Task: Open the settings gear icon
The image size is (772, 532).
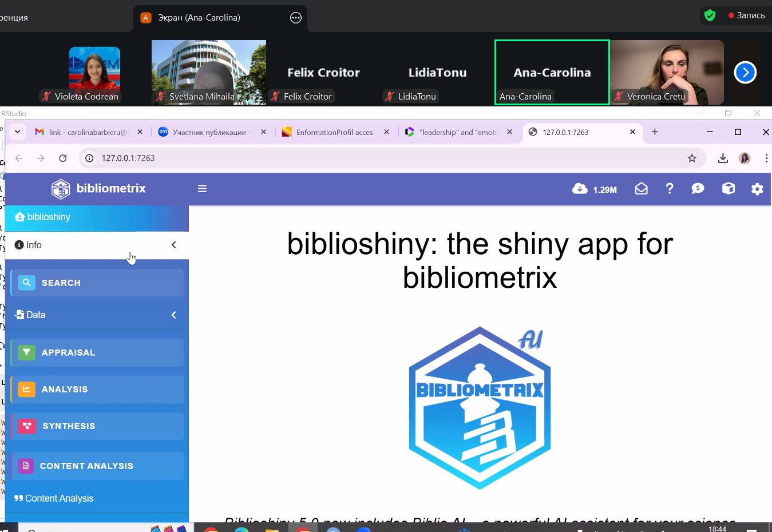Action: (x=757, y=189)
